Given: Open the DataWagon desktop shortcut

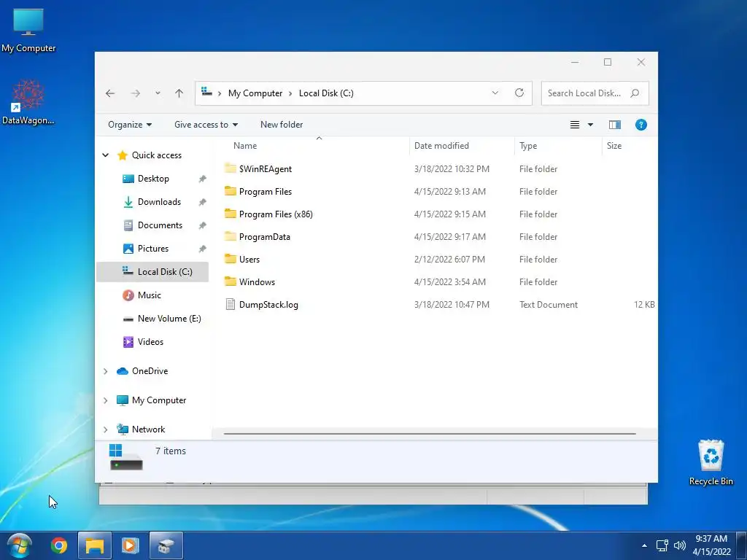Looking at the screenshot, I should (28, 102).
